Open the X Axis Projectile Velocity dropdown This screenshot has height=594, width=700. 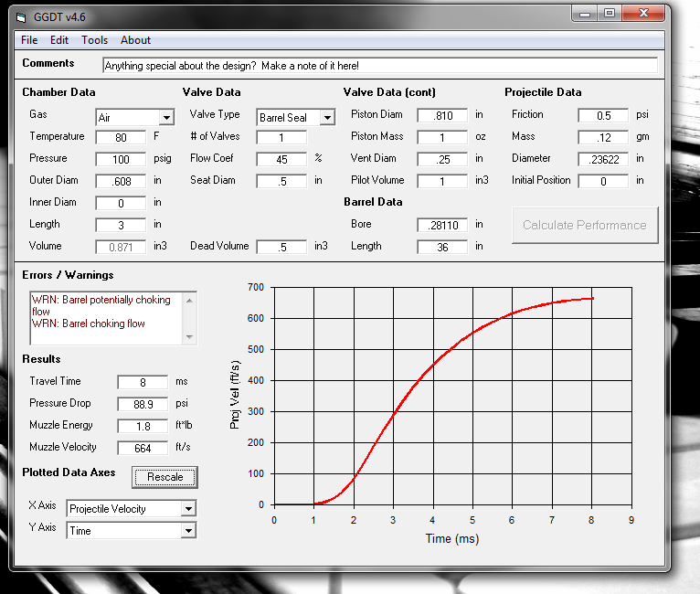coord(188,509)
